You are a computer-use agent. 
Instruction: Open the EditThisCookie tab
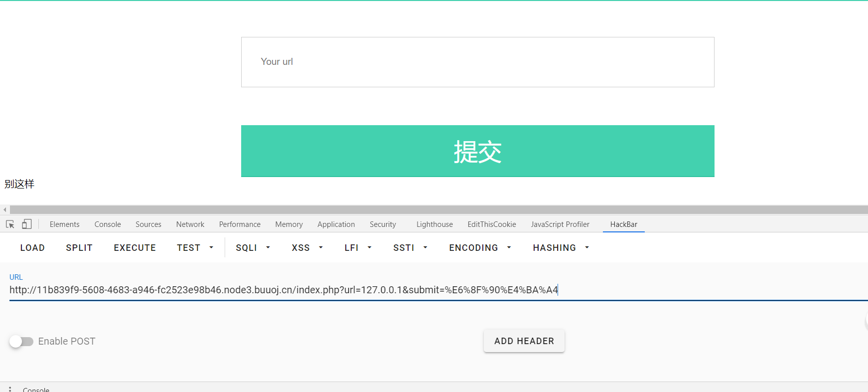(492, 224)
